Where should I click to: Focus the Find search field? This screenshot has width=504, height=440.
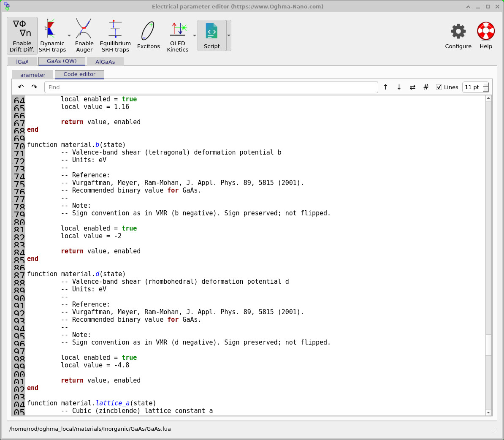[211, 87]
